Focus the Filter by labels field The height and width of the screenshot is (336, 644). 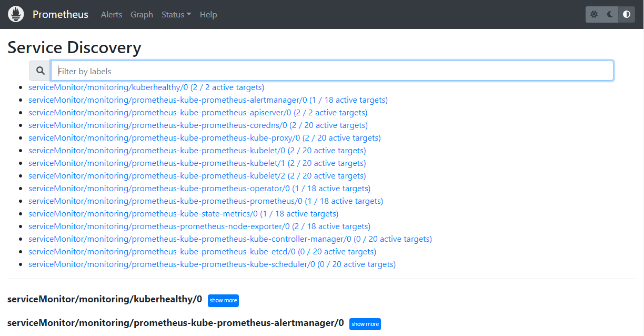click(x=332, y=71)
